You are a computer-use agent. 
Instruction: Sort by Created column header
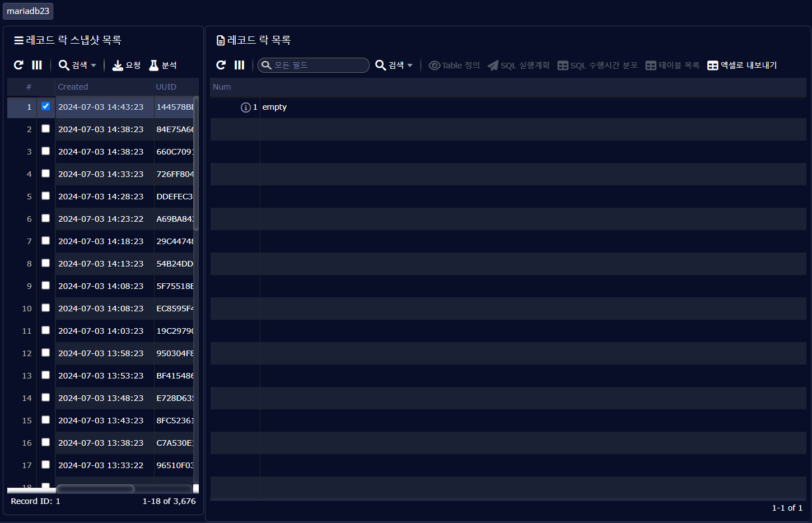(x=73, y=87)
